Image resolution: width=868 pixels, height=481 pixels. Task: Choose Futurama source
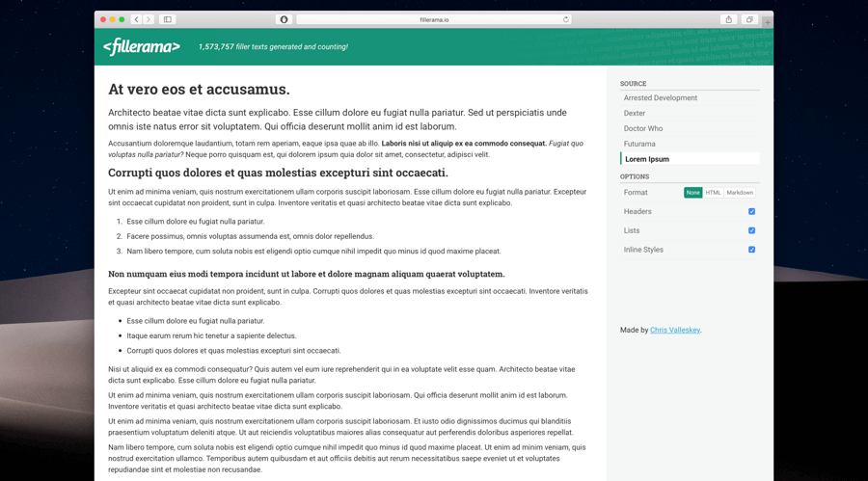[690, 144]
